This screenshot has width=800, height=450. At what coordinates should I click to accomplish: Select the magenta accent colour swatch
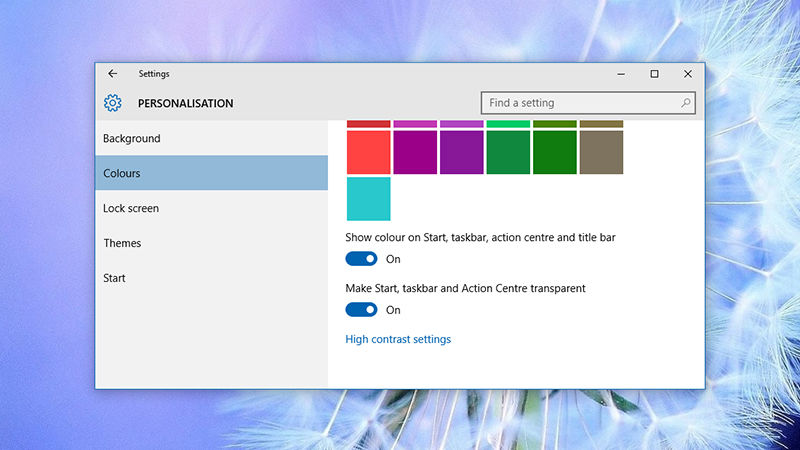415,152
